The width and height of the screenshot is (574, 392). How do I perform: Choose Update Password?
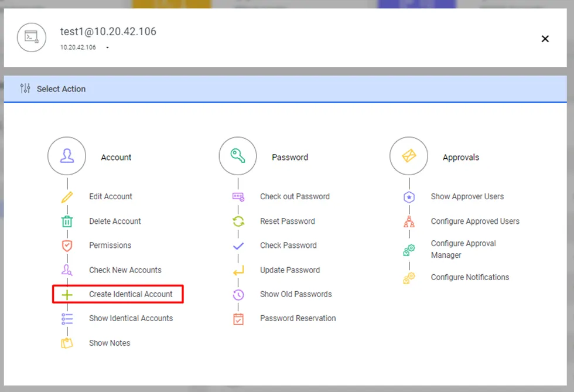coord(290,270)
